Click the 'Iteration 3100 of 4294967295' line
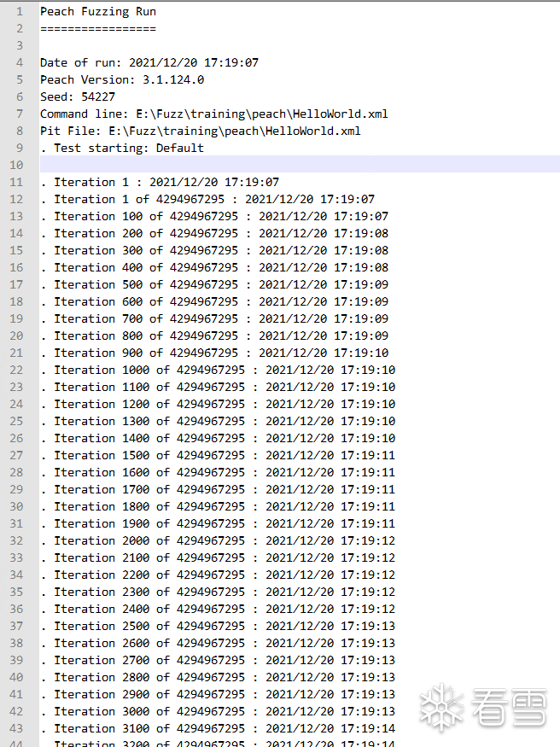 click(218, 728)
